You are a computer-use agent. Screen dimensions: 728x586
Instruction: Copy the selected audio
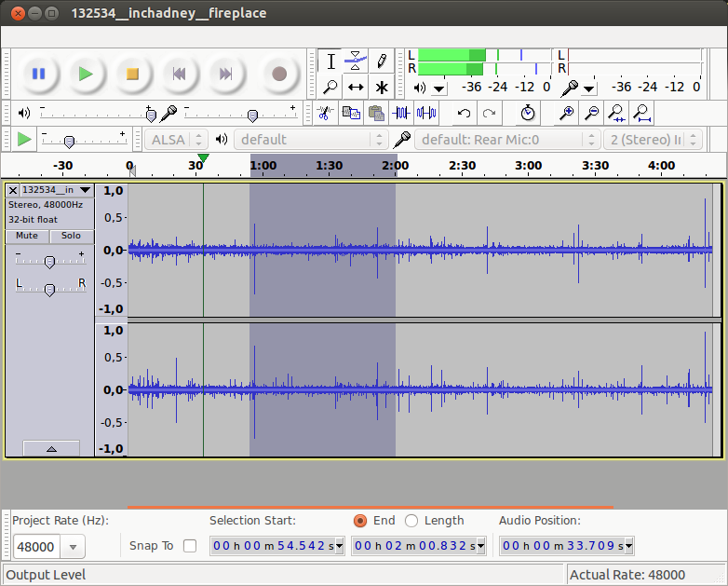(351, 113)
